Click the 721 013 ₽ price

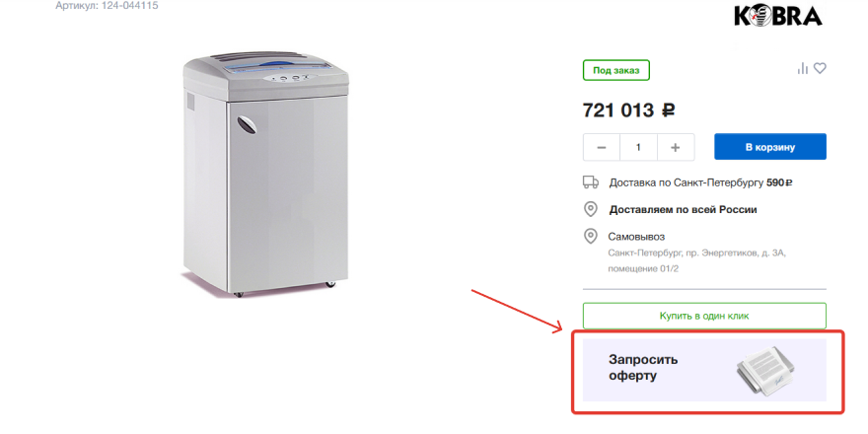[x=629, y=110]
